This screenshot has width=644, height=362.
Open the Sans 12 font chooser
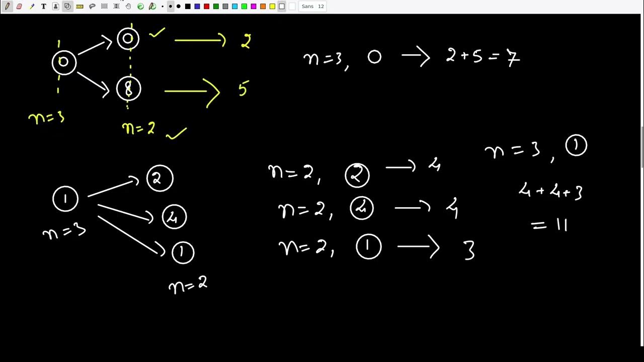312,6
